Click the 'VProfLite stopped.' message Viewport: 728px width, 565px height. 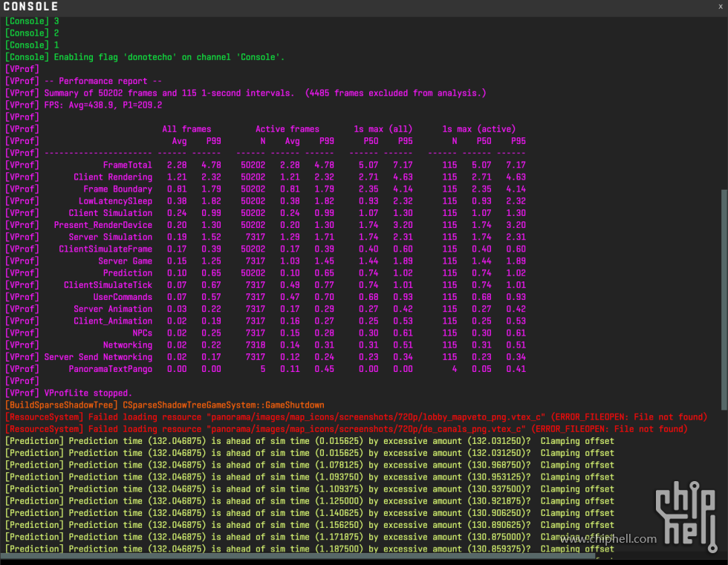pos(88,393)
